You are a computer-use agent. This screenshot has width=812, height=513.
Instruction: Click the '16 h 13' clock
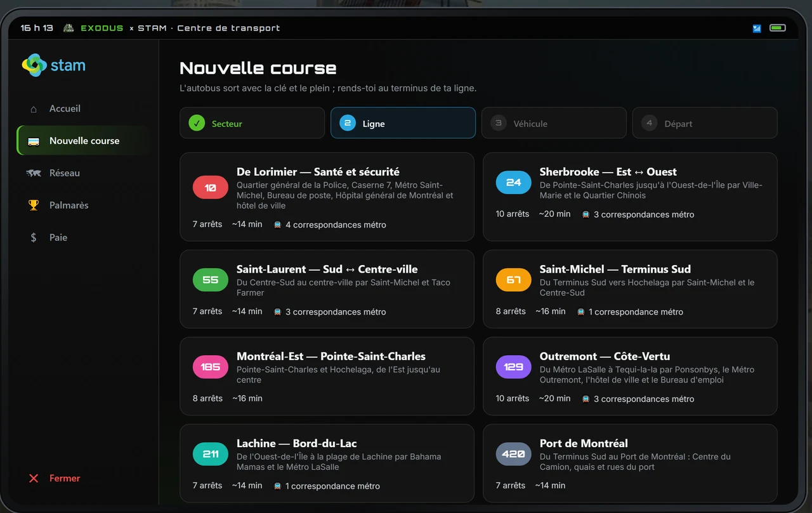pyautogui.click(x=37, y=28)
